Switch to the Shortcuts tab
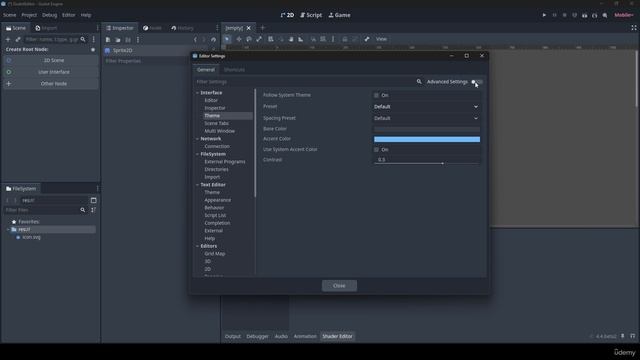The height and width of the screenshot is (360, 640). (234, 70)
